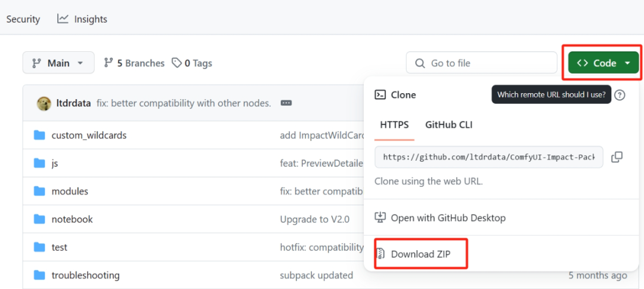Open the Main branch dropdown

click(58, 63)
